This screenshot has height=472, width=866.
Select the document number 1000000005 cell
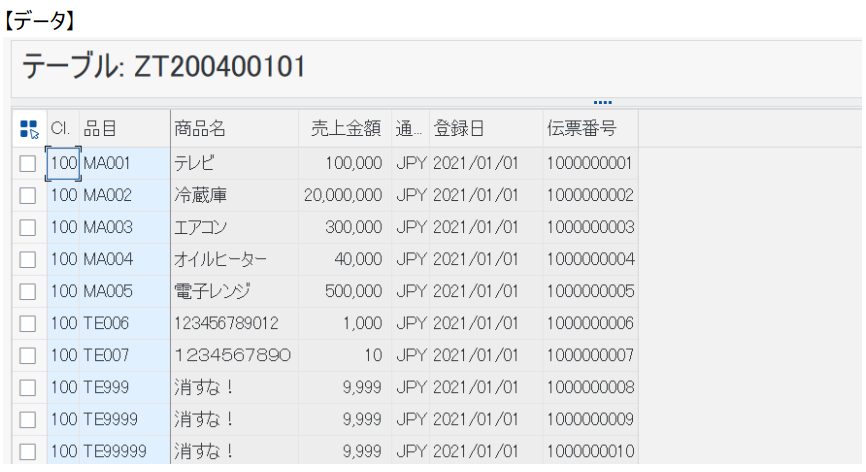tap(590, 291)
